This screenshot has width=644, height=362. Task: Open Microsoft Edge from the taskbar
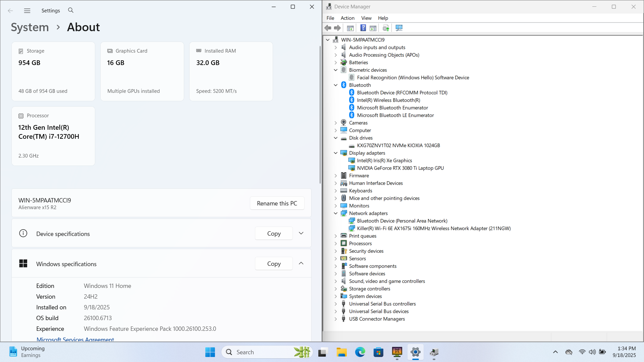[360, 352]
